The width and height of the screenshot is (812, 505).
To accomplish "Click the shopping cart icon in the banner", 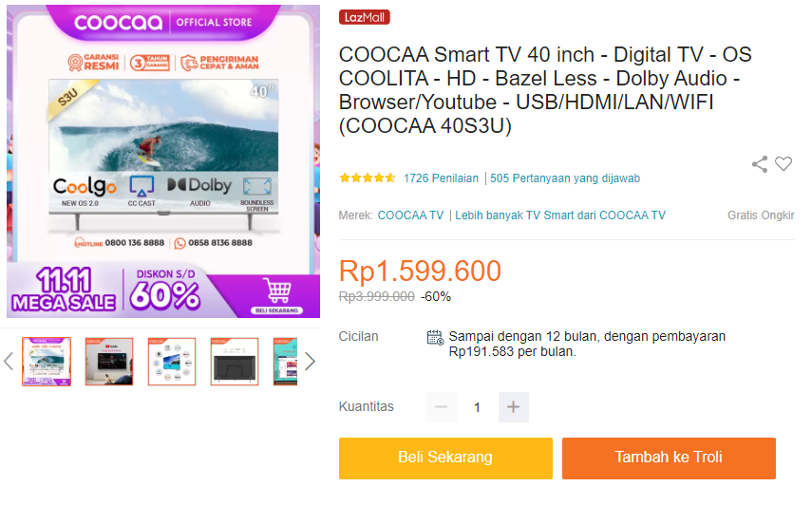I will [x=277, y=290].
